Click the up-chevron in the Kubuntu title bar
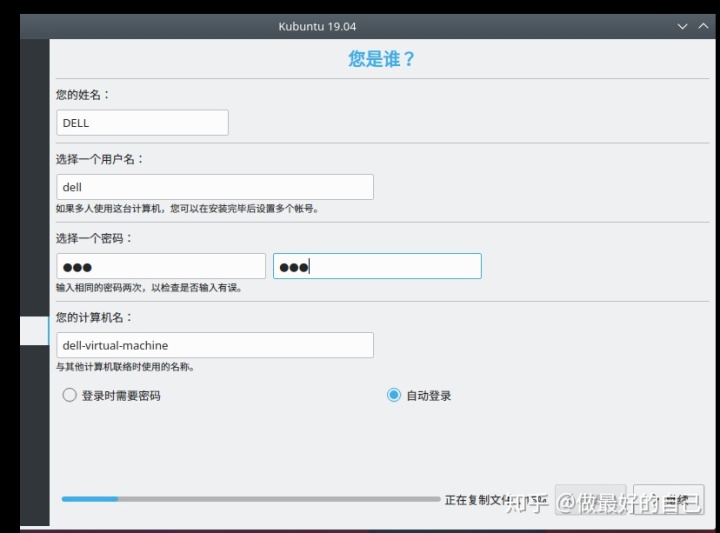This screenshot has height=533, width=720. pos(703,26)
